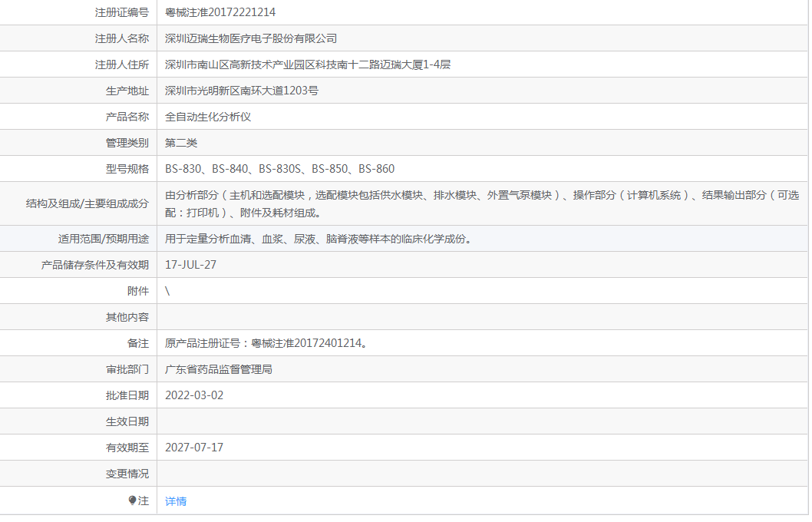Select storage value 17-JUL-27
Viewport: 812px width, 522px height.
coord(190,265)
